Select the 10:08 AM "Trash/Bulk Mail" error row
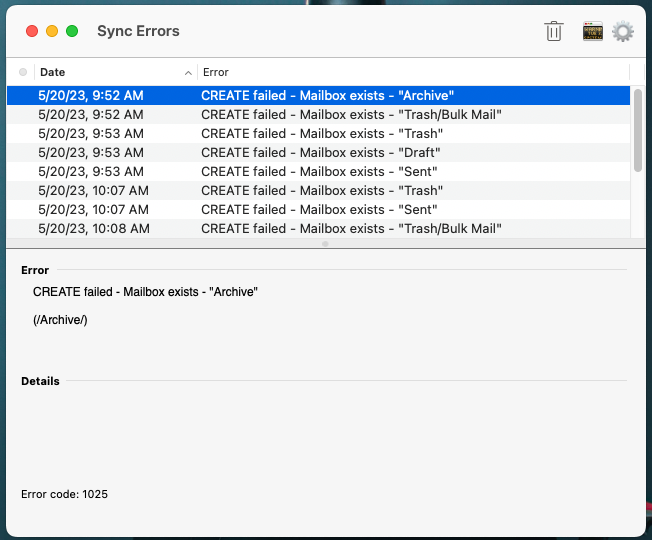The width and height of the screenshot is (652, 540). pyautogui.click(x=318, y=229)
